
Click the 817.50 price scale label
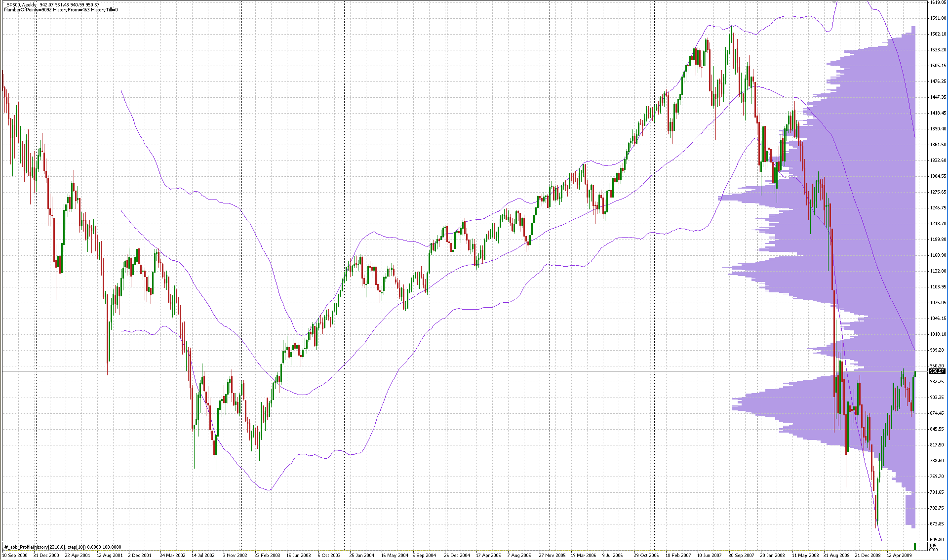click(937, 445)
